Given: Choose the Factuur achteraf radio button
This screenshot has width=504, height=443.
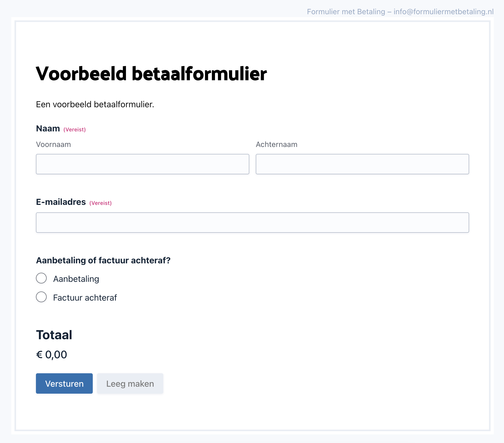Looking at the screenshot, I should coord(41,297).
